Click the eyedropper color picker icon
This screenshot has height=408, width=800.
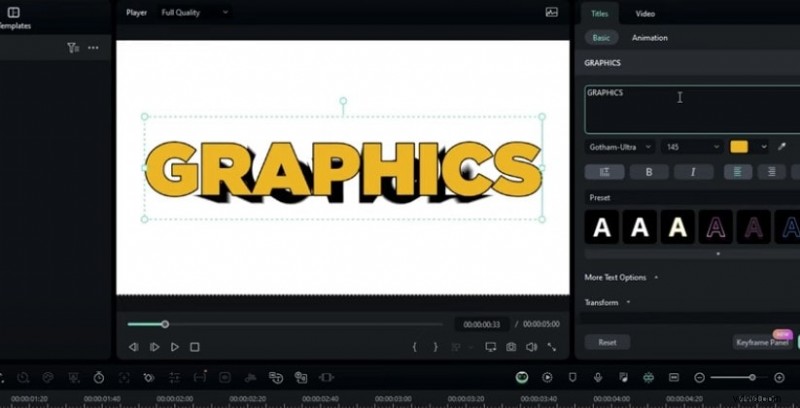[782, 147]
